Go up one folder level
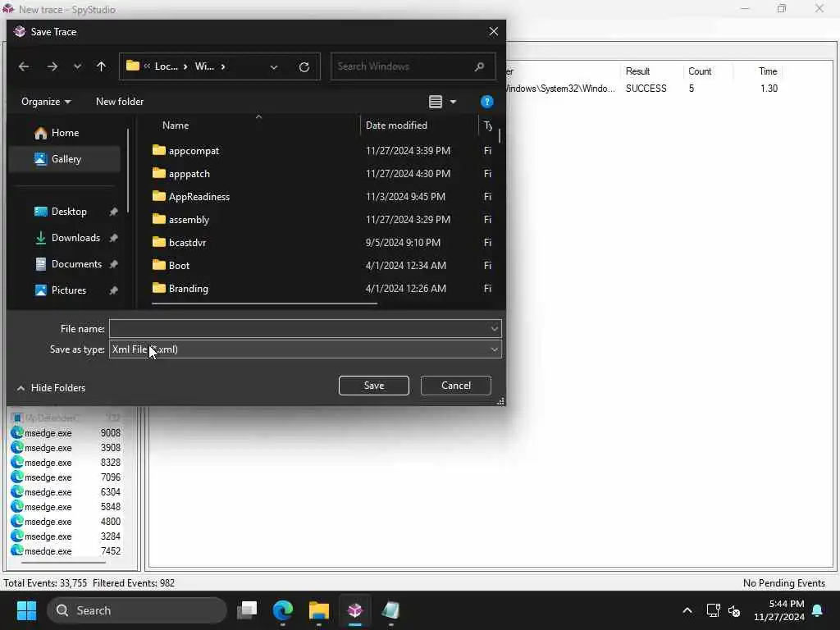This screenshot has height=630, width=840. 101,66
